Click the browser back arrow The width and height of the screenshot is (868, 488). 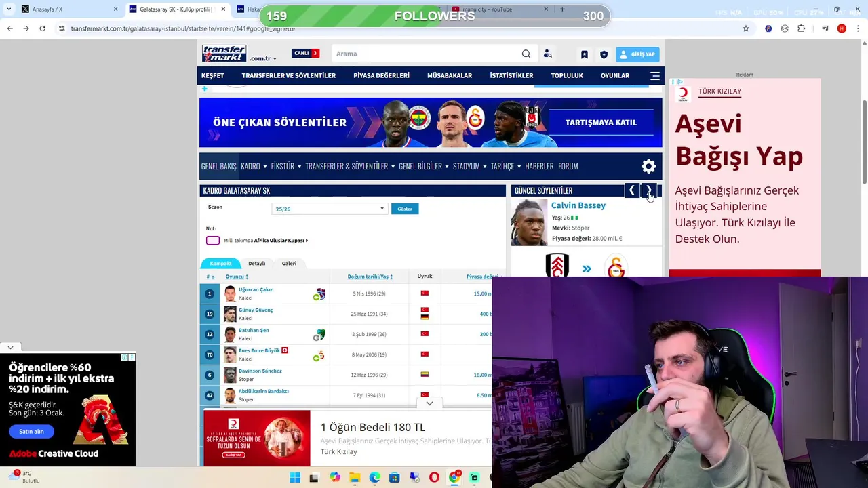tap(9, 28)
